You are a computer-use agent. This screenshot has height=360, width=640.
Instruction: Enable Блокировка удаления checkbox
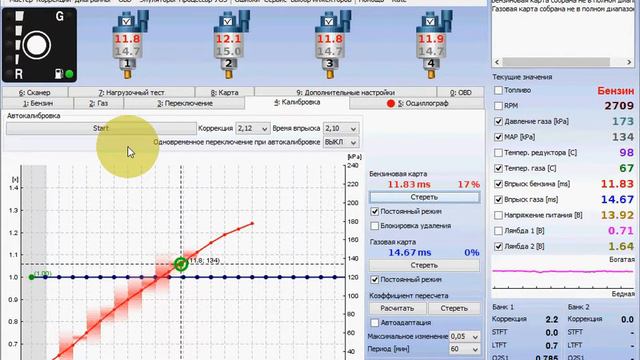[375, 226]
